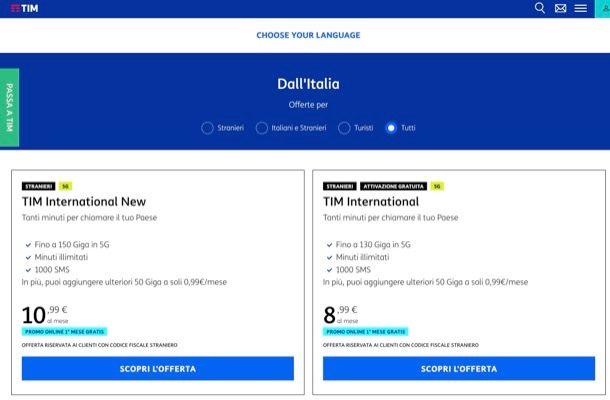Screen dimensions: 610x400
Task: Click SCOPRI L'OFFERTA for TIM International New
Action: point(158,368)
